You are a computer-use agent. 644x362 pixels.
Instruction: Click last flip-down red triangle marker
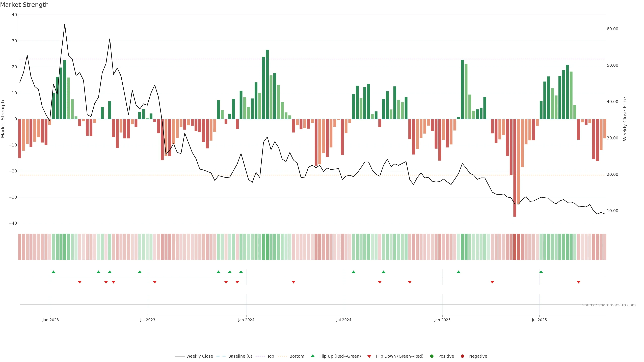[578, 282]
